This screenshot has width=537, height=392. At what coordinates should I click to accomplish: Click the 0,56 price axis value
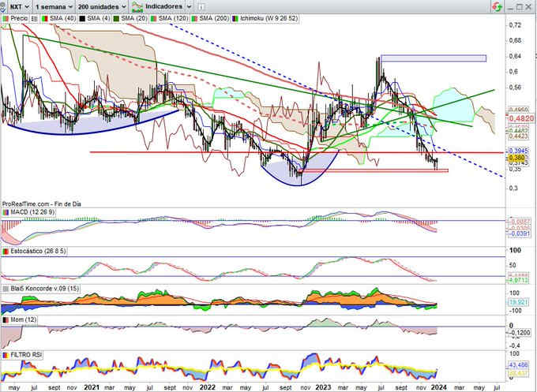coord(516,88)
